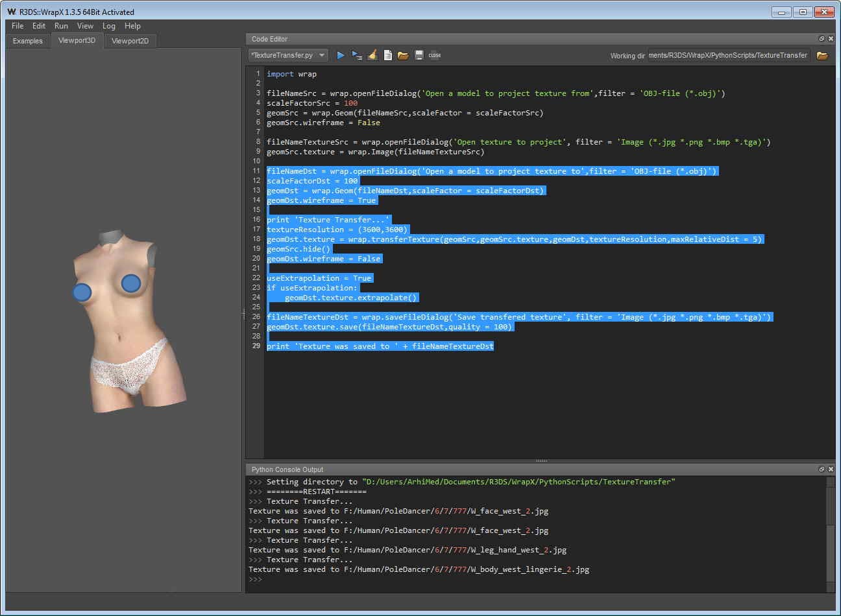Switch to the Viewport2D tab
Image resolution: width=841 pixels, height=616 pixels.
[x=130, y=41]
